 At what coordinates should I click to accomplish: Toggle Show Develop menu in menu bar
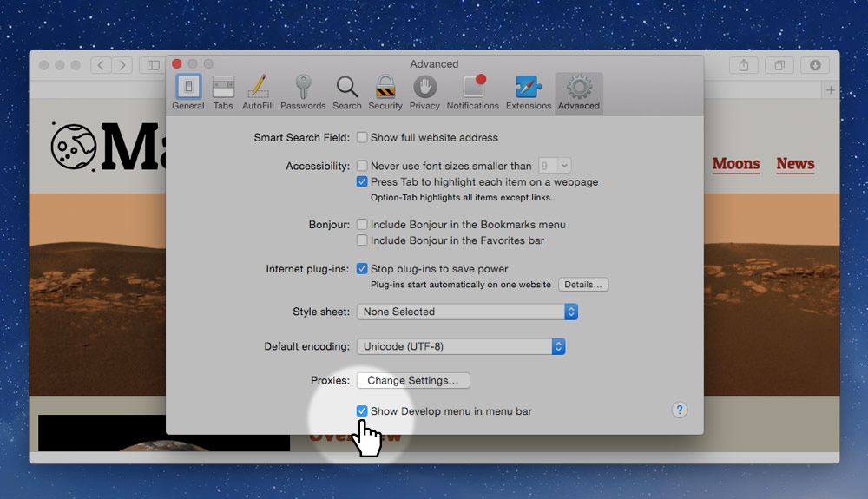click(x=362, y=410)
